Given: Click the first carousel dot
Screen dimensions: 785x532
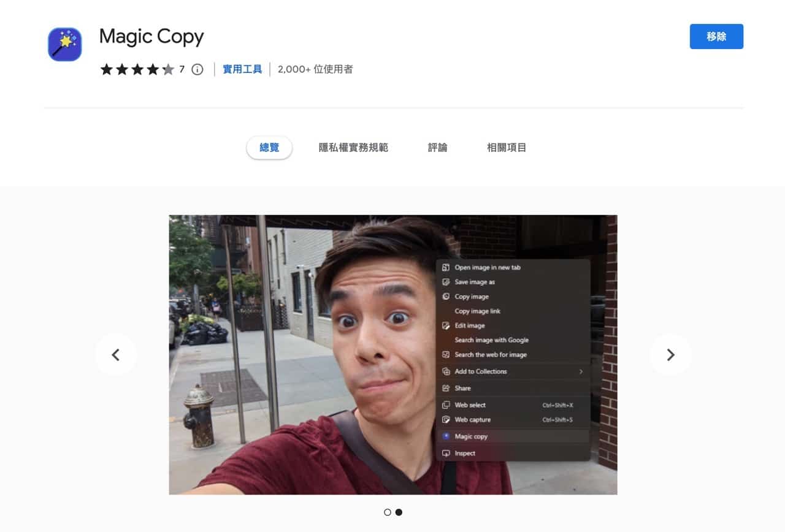Looking at the screenshot, I should click(388, 512).
